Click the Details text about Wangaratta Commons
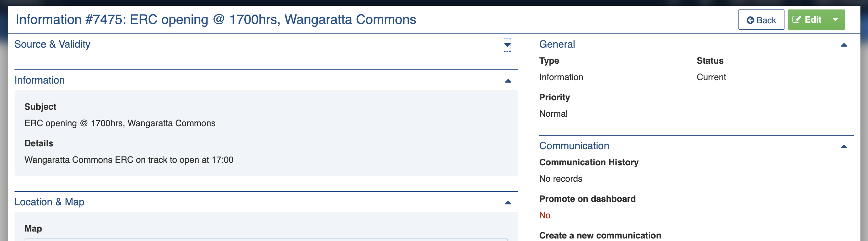Screen dimensions: 868x241 (129, 160)
